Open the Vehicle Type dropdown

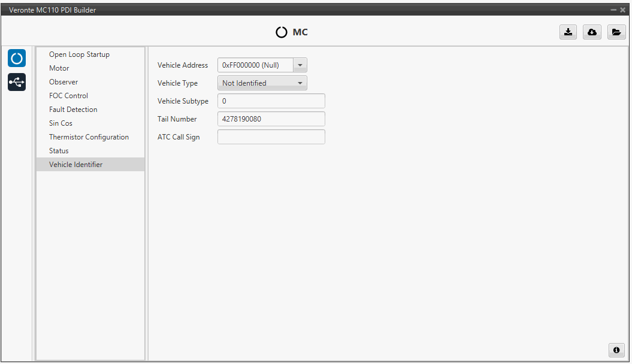262,83
